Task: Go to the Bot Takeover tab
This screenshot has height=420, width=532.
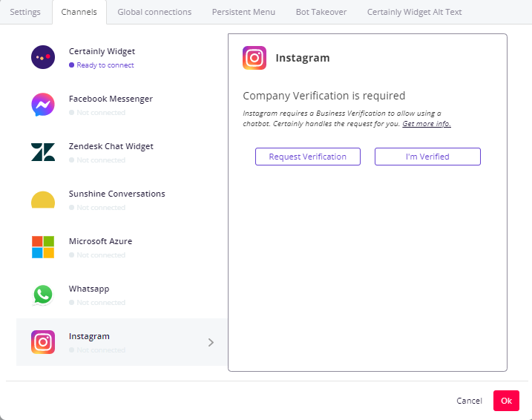Action: [321, 12]
